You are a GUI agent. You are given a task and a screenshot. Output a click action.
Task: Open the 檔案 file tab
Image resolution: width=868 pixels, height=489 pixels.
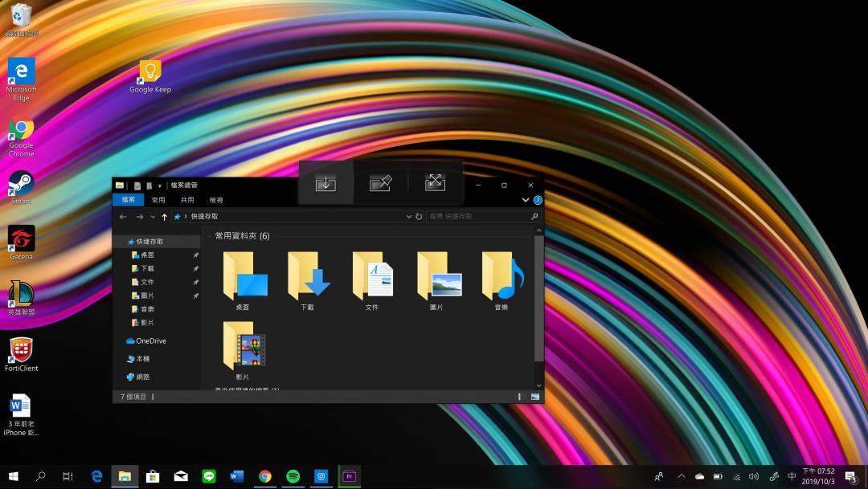pos(129,200)
